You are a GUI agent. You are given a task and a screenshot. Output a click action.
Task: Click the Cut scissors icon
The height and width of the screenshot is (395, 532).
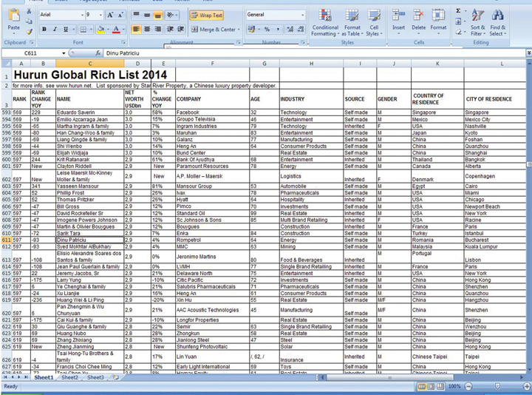[x=29, y=11]
